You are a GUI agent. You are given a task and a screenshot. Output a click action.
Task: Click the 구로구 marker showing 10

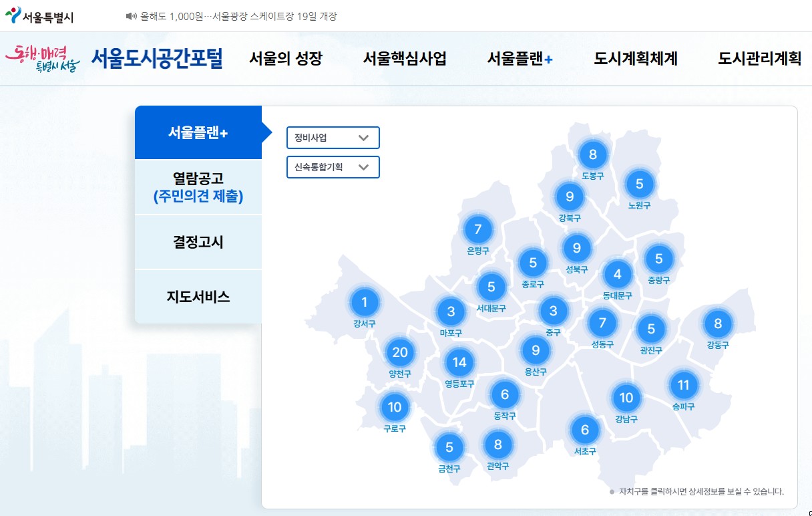(395, 407)
